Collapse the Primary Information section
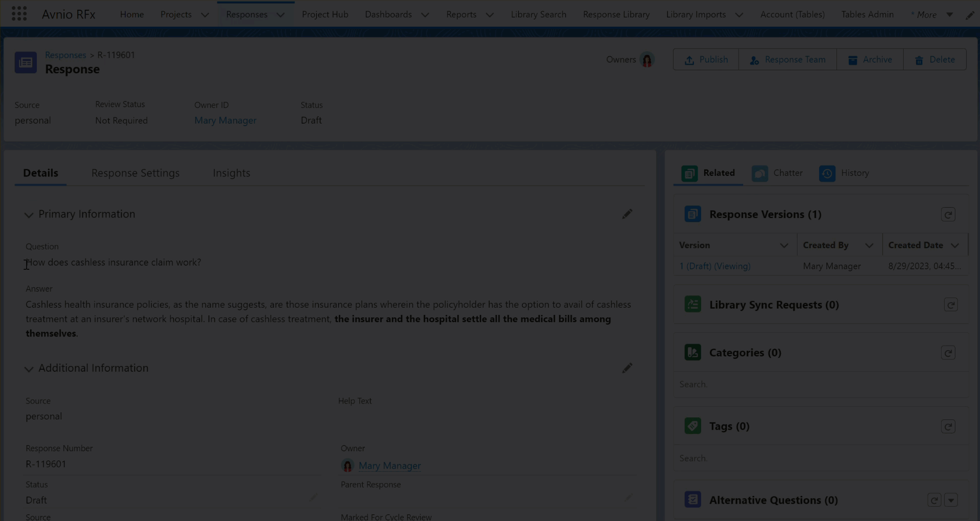Screen dimensions: 980x521 coord(29,215)
